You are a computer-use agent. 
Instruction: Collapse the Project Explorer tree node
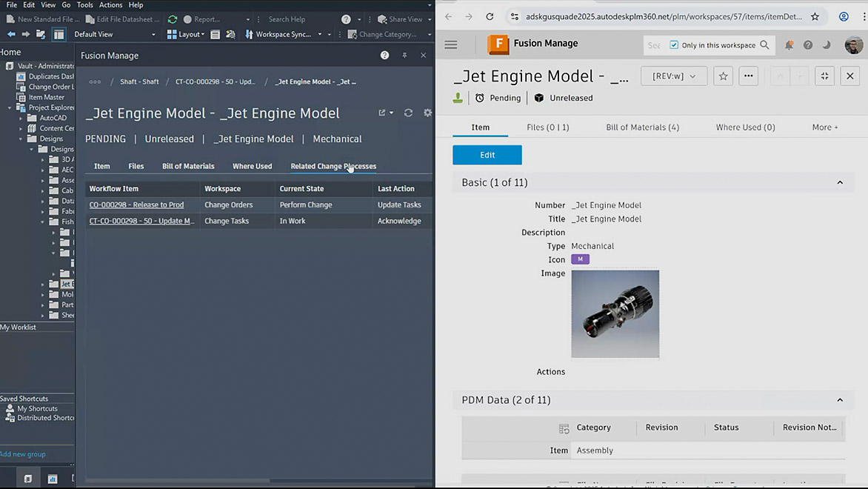click(10, 107)
